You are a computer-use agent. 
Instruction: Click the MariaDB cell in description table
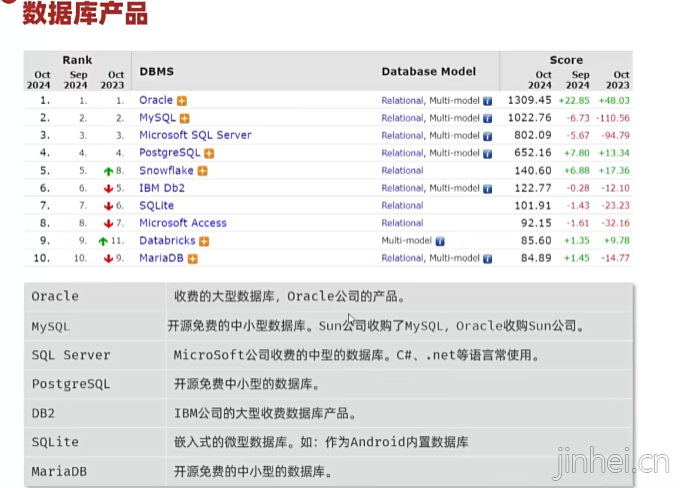tap(95, 472)
